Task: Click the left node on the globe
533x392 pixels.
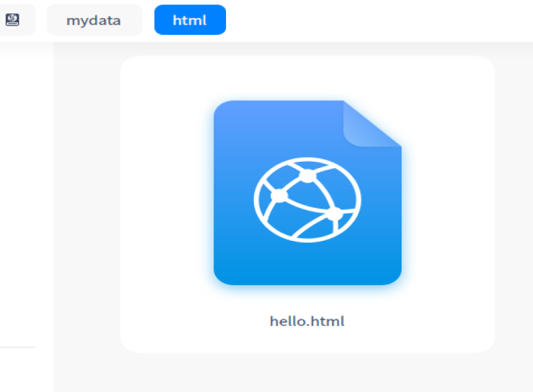Action: (x=280, y=196)
